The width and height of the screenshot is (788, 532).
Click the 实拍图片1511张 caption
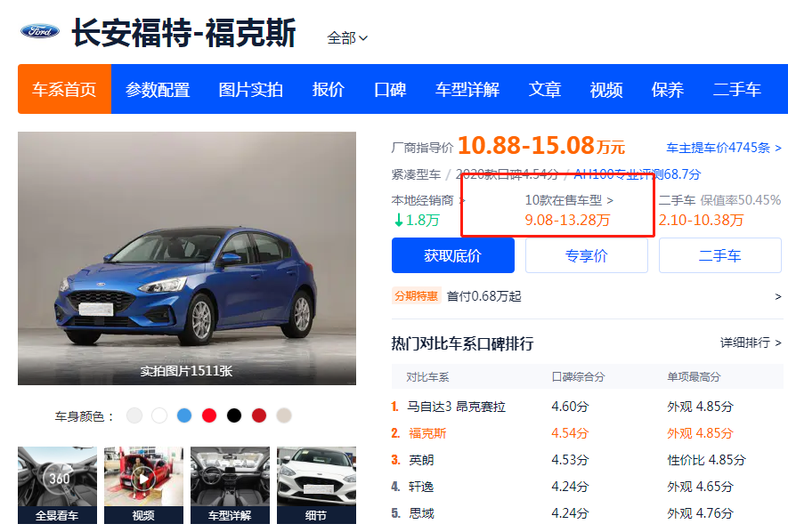coord(186,371)
